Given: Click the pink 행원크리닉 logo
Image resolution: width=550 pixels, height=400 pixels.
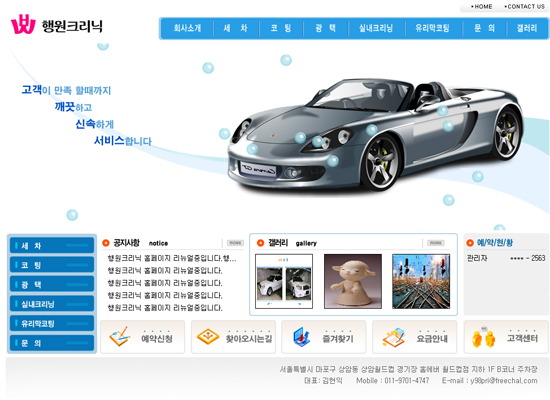Looking at the screenshot, I should point(23,25).
